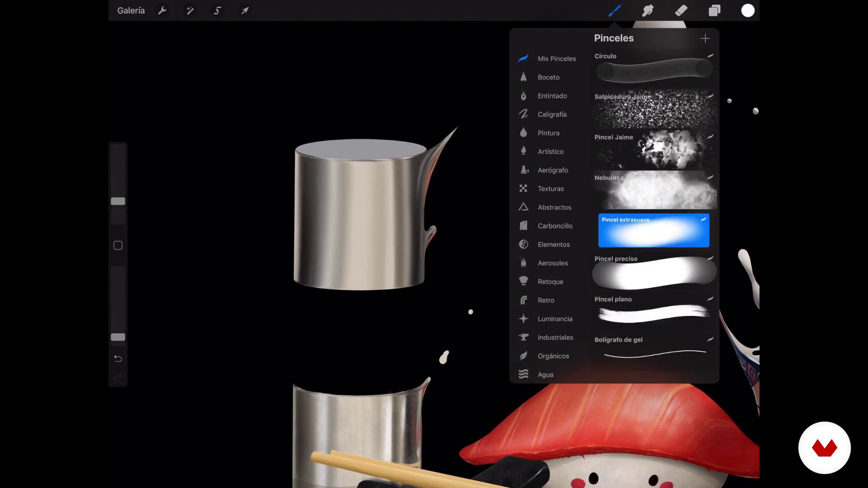The width and height of the screenshot is (868, 488).
Task: Select the Paint brush tool
Action: pos(614,10)
